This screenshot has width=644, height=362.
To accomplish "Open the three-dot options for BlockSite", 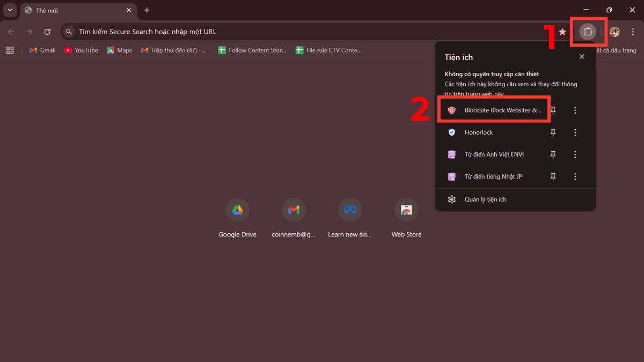I will [x=575, y=110].
